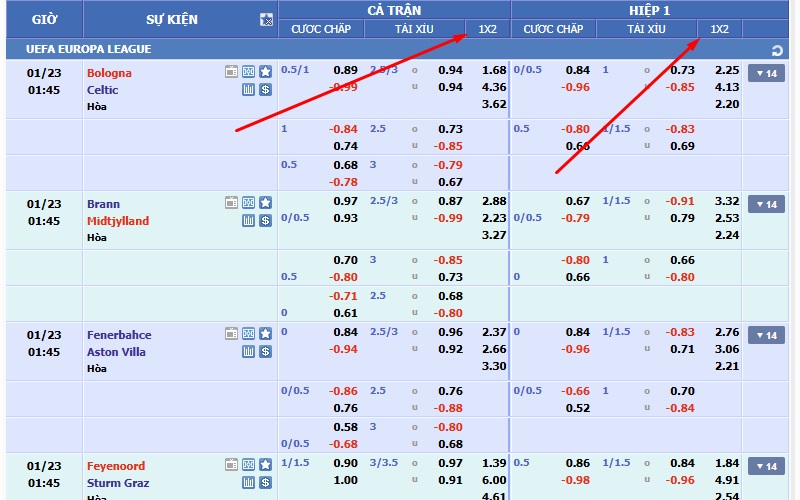The image size is (800, 500).
Task: Open the pitch view icon for Bologna match
Action: click(x=249, y=72)
